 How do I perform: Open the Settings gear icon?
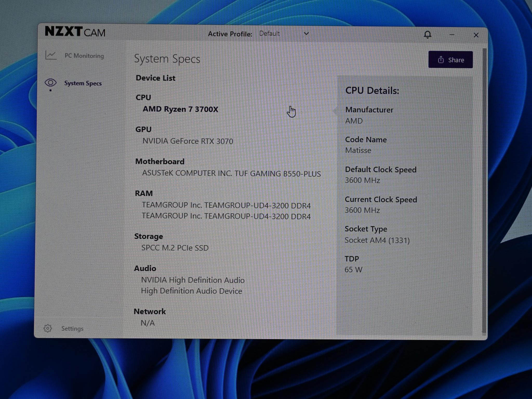pos(48,328)
